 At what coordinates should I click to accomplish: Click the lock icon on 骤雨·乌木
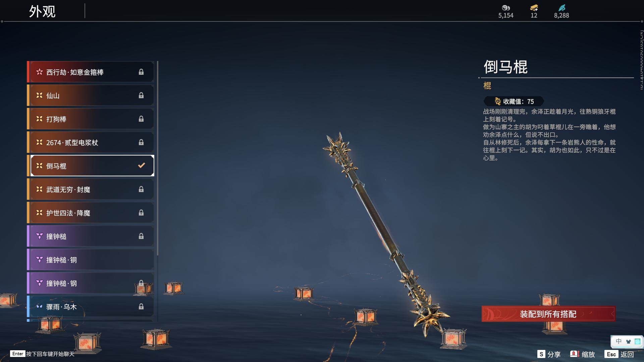(141, 307)
